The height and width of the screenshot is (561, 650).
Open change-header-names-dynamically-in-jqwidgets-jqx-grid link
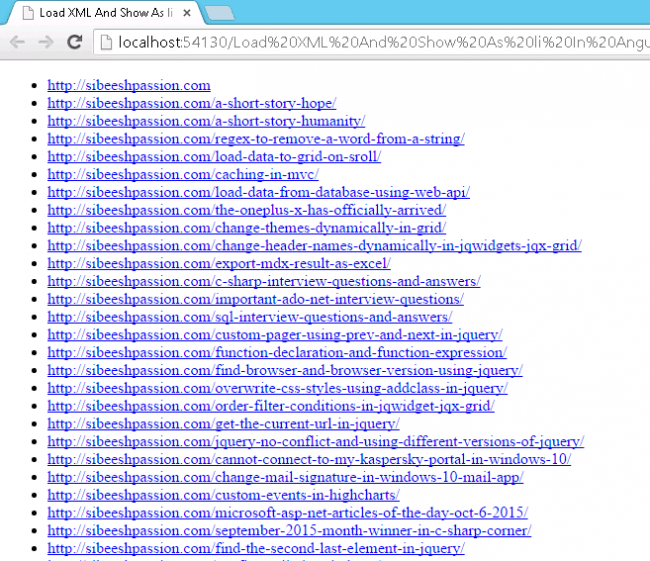click(x=314, y=246)
